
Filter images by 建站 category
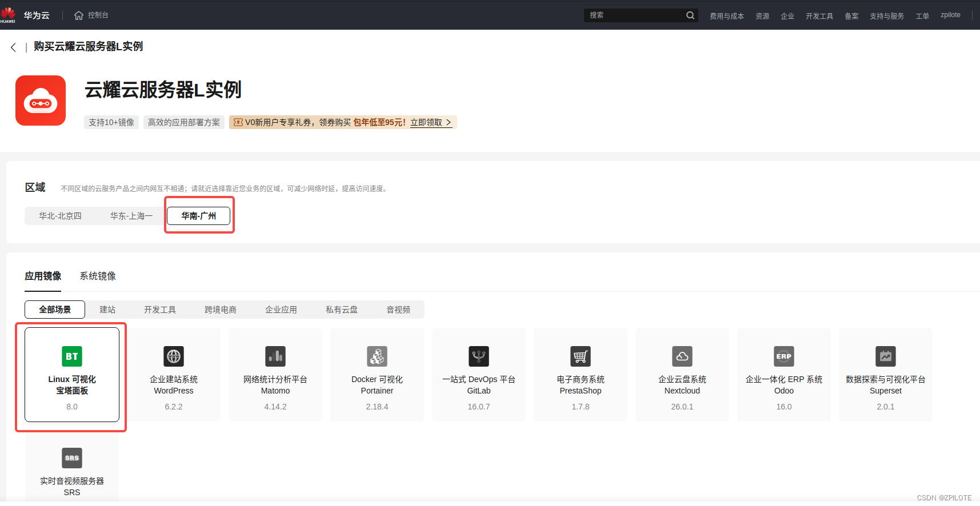tap(107, 310)
